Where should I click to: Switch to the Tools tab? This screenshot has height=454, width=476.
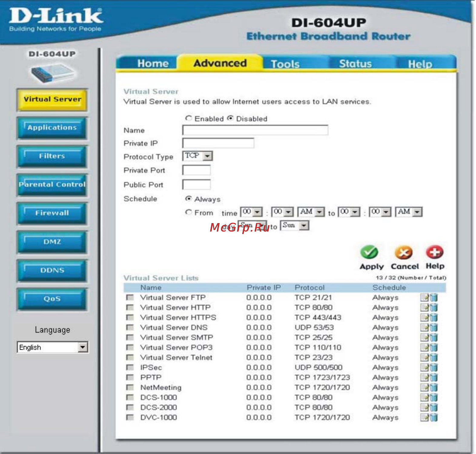tap(285, 64)
